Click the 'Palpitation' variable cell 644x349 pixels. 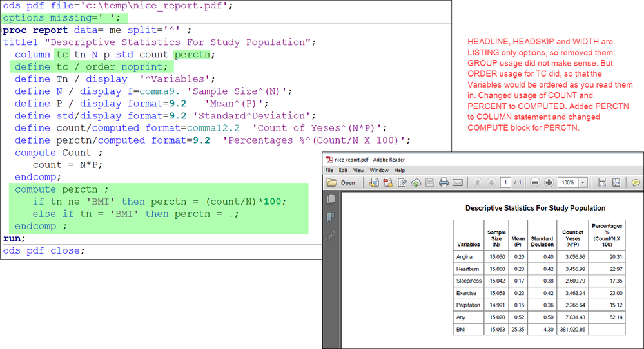point(469,305)
